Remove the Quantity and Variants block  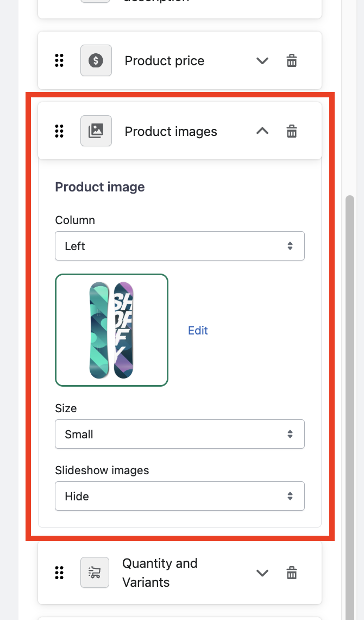click(292, 573)
